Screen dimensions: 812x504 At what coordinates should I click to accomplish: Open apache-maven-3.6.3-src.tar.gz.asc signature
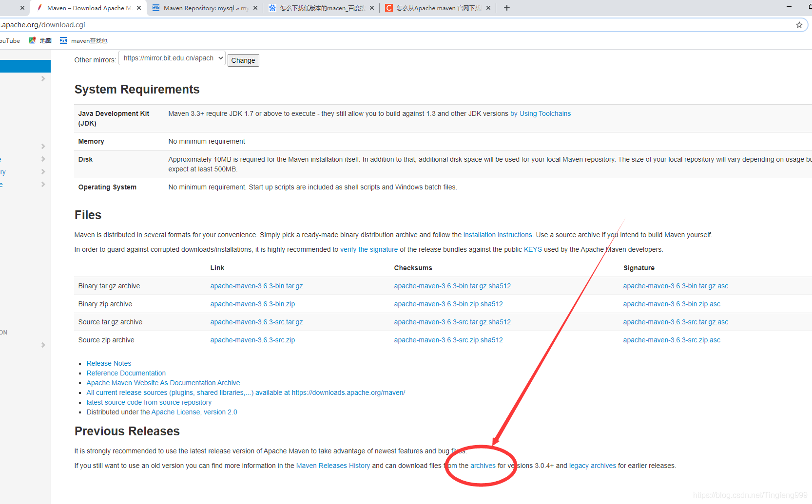point(676,322)
